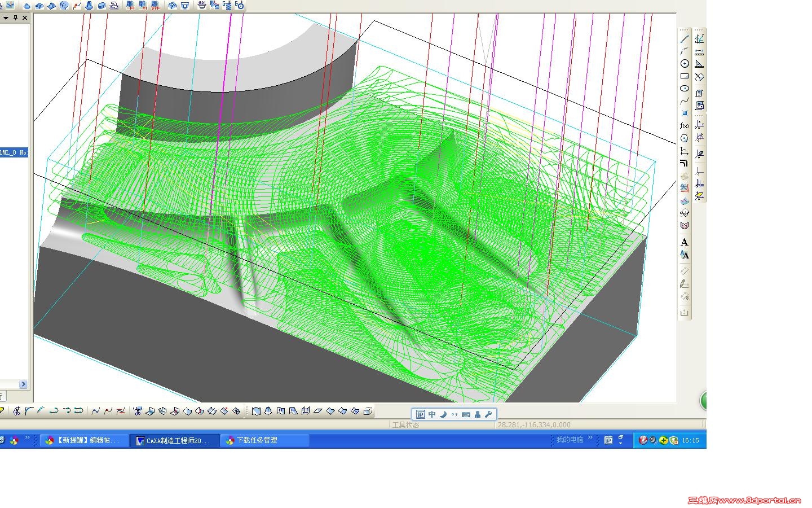Select the Circle drawing tool

click(x=685, y=64)
